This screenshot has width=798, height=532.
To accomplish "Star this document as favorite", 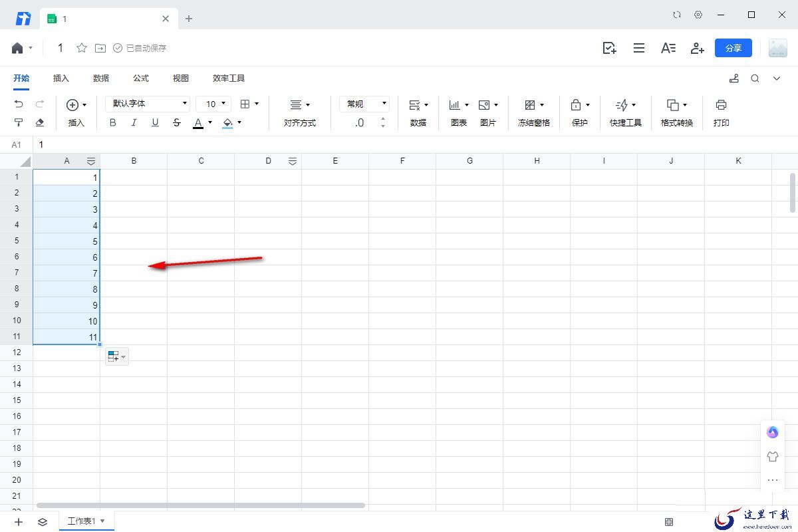I will (x=82, y=48).
